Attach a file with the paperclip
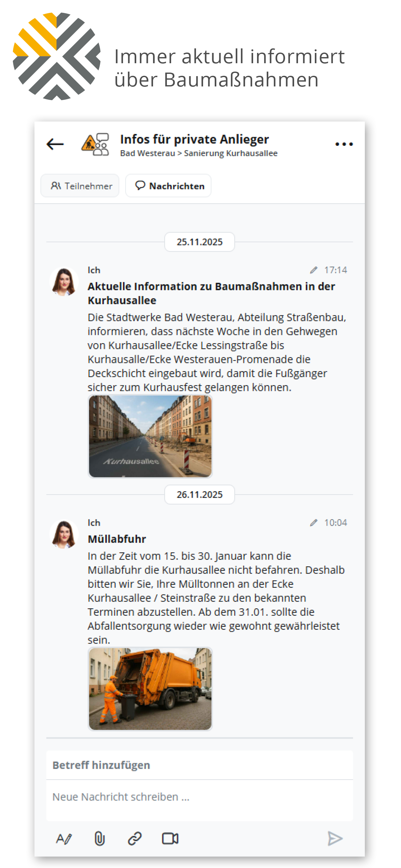 click(x=99, y=838)
